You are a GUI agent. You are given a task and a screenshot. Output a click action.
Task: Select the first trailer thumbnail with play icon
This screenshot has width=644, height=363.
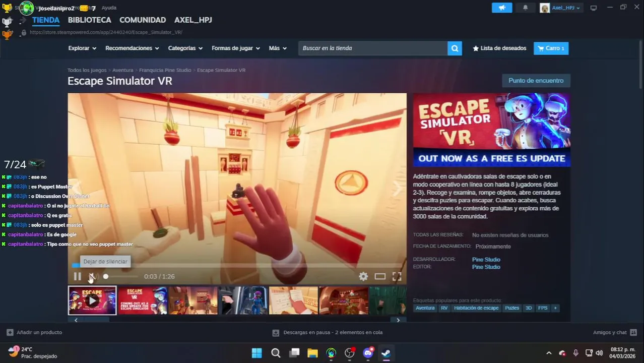coord(92,300)
